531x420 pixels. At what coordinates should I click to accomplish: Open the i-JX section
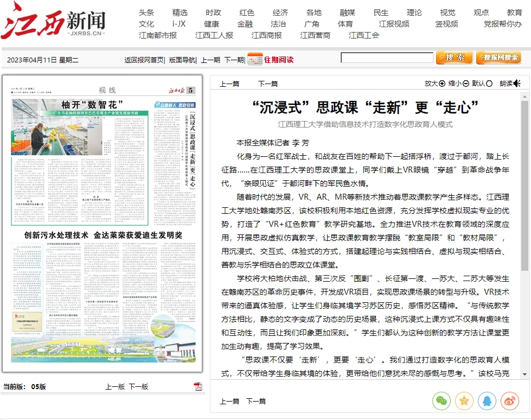179,24
